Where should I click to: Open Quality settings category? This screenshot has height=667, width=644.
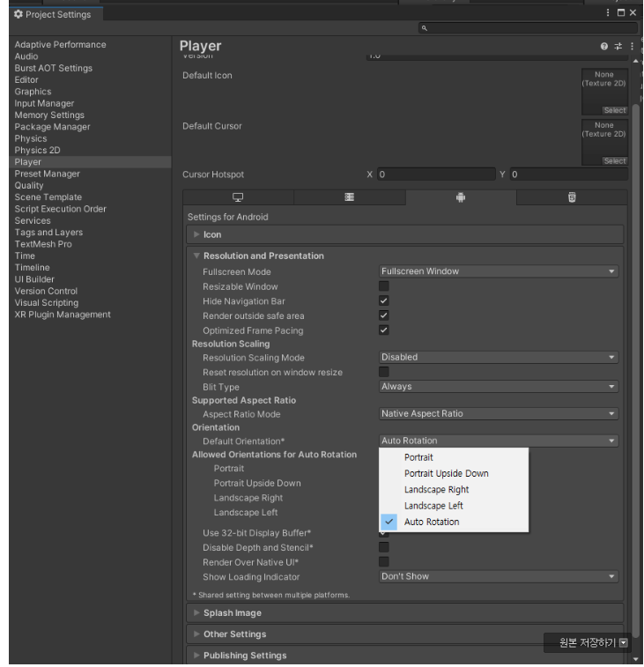coord(29,185)
